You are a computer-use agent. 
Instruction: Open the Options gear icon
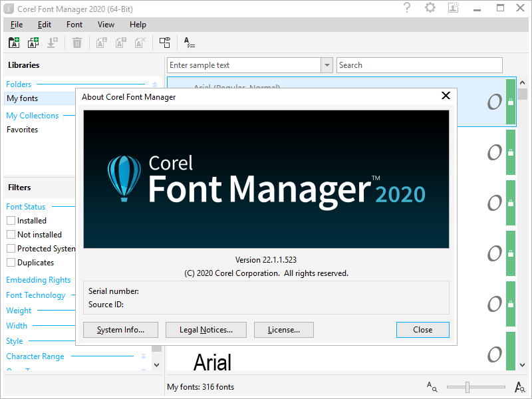click(x=430, y=8)
